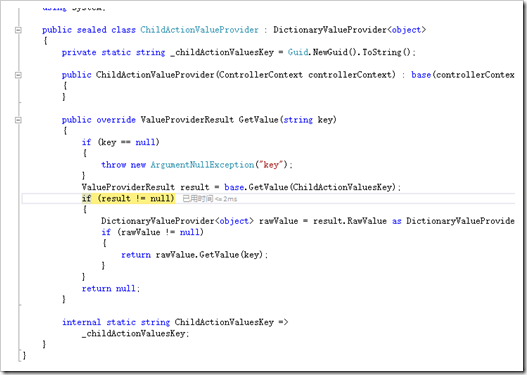The image size is (527, 375).
Task: Click DictionaryValueProvider<object> base class text
Action: click(x=350, y=30)
